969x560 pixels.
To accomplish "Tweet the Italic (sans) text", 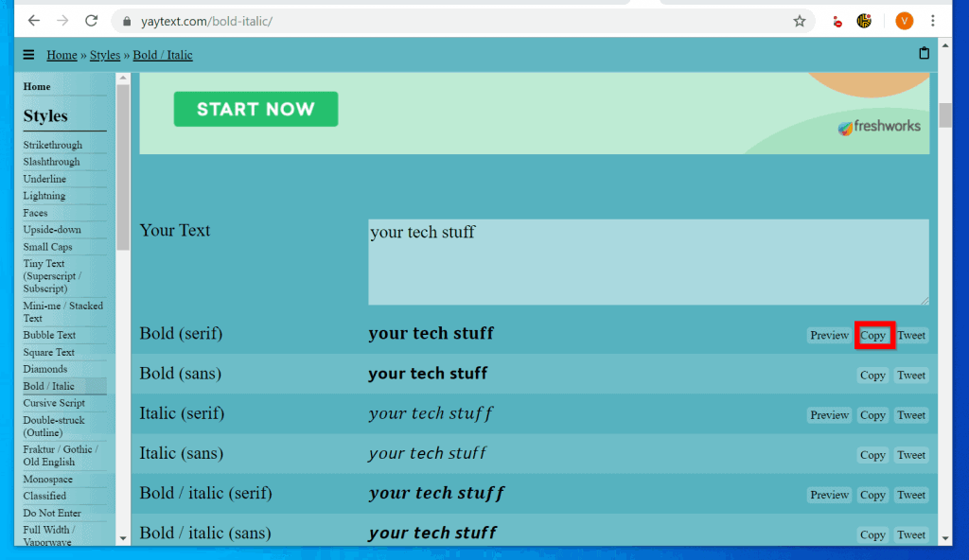I will point(911,455).
